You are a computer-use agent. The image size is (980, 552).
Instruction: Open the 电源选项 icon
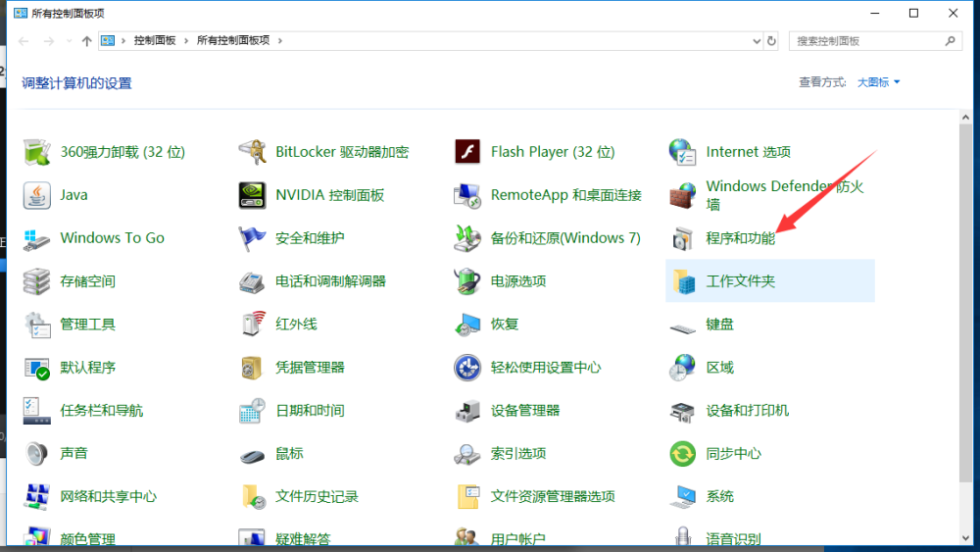click(467, 281)
